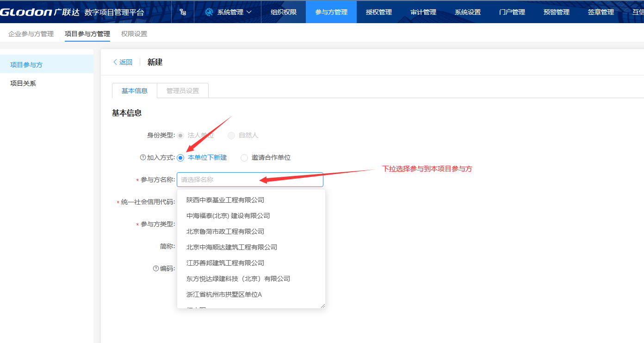Click the help icon beside 编码
The height and width of the screenshot is (343, 644).
(x=156, y=268)
